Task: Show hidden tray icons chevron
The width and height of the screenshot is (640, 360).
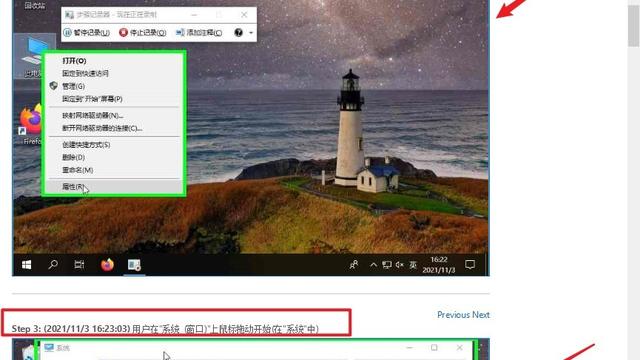Action: coord(373,265)
